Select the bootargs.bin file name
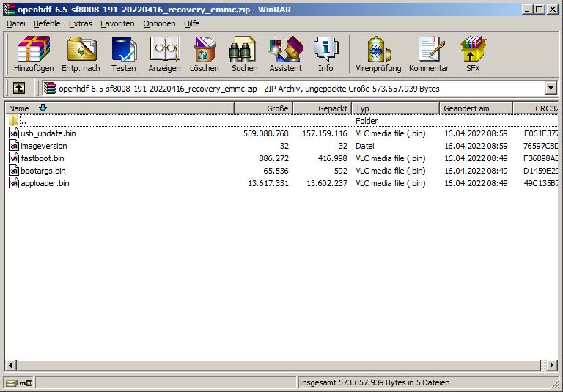Image resolution: width=563 pixels, height=392 pixels. (43, 171)
